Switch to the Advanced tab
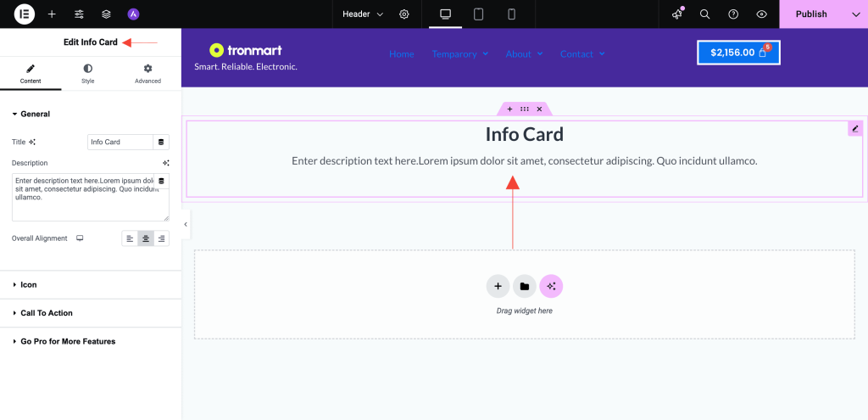Screen dimensions: 868x420 147,74
